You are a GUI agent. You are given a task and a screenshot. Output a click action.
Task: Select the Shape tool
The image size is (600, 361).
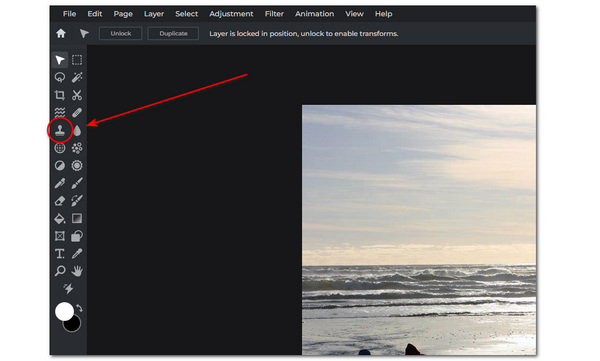[x=77, y=236]
